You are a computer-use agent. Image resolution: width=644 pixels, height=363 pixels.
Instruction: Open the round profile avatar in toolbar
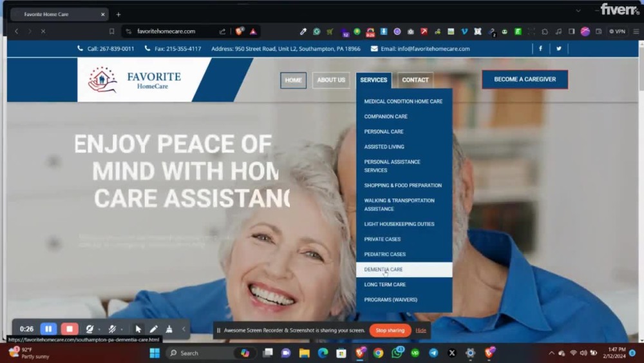tap(585, 31)
